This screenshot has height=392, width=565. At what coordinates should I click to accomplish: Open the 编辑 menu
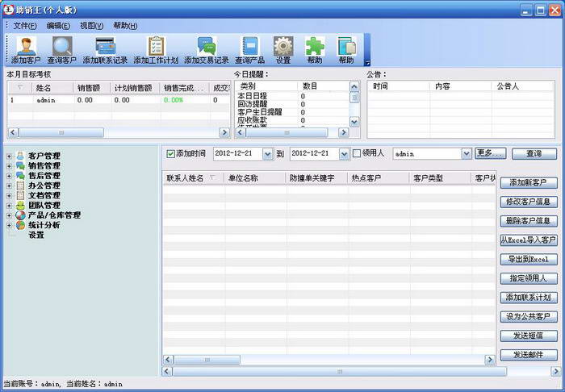point(58,26)
